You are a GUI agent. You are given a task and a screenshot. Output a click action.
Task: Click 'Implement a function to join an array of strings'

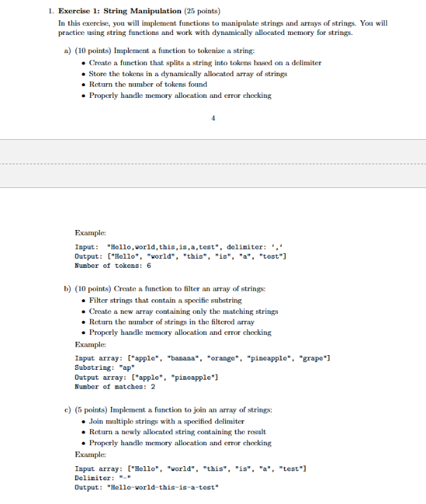tap(191, 410)
